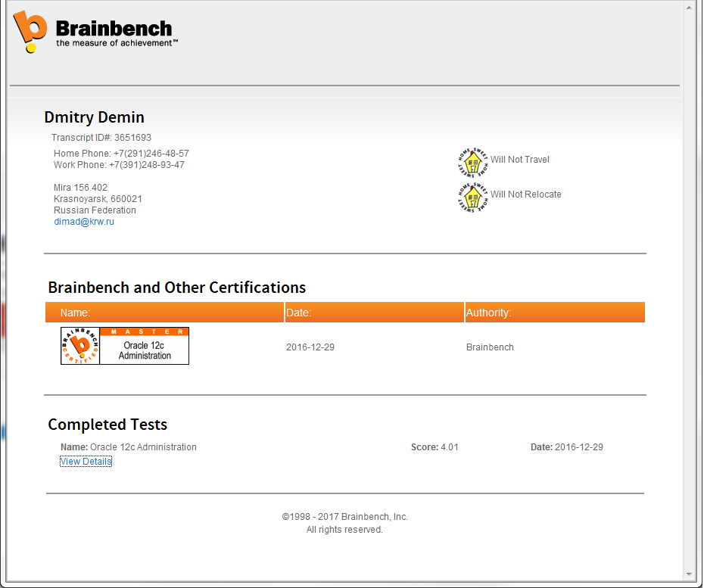Click the Name column header
Viewport: 704px width, 588px height.
[x=76, y=313]
